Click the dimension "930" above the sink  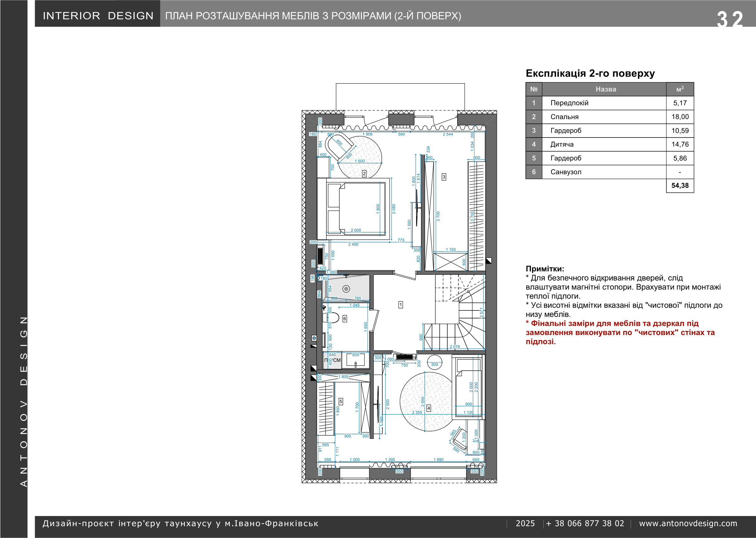[356, 355]
